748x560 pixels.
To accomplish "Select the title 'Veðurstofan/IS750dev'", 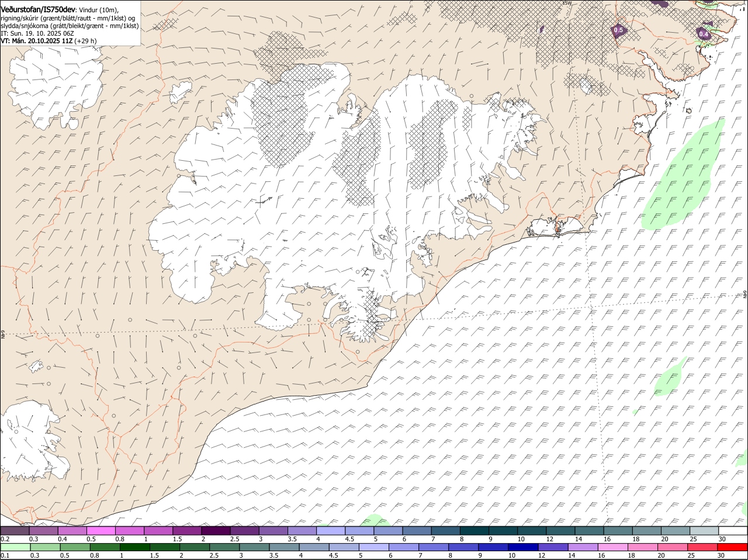I will click(x=38, y=10).
